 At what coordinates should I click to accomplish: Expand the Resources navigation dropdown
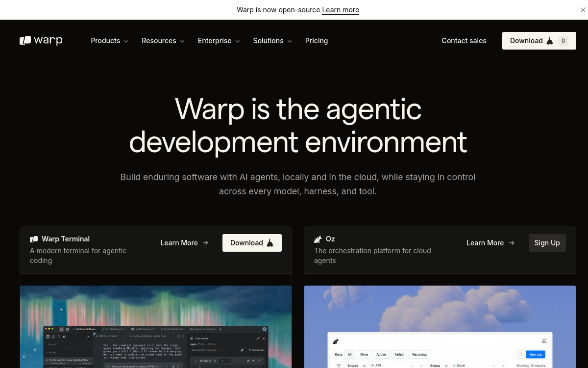click(x=163, y=41)
